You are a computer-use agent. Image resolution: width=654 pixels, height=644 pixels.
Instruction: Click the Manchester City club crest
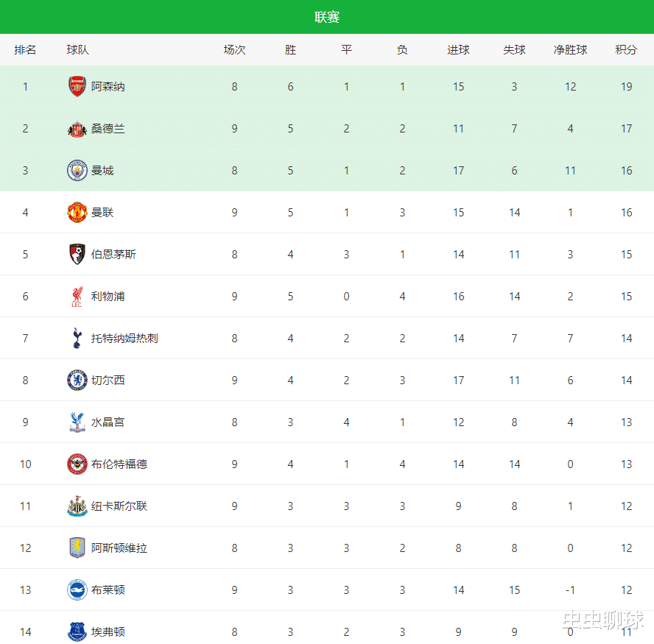77,171
